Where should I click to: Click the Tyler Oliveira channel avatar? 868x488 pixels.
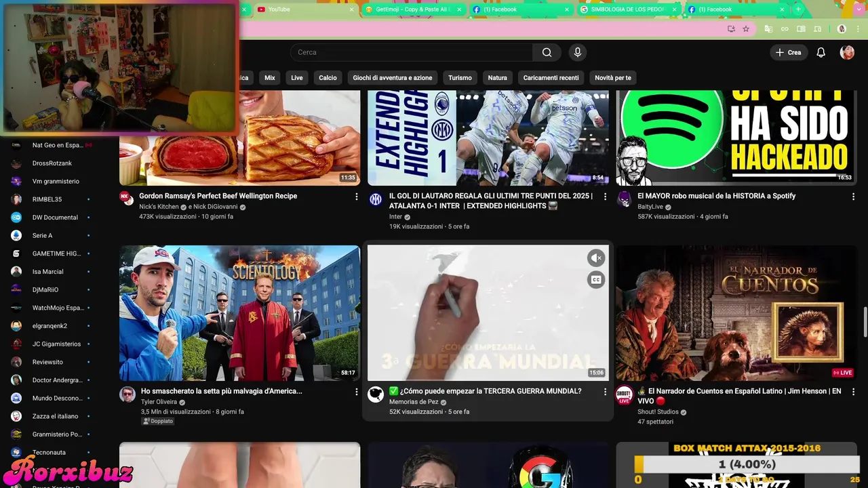coord(127,394)
